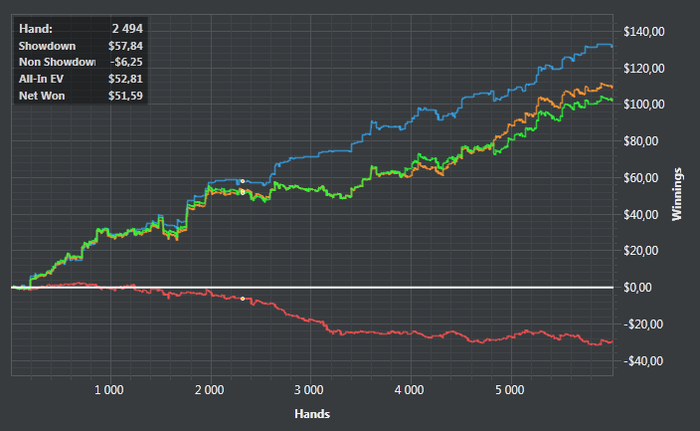Click the hover marker on the blue showdown line
This screenshot has height=431, width=700.
242,181
